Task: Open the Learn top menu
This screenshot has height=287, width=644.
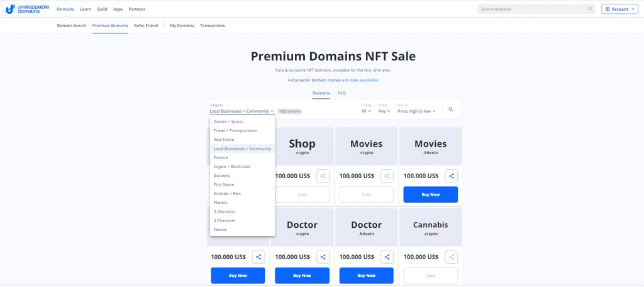Action: tap(86, 9)
